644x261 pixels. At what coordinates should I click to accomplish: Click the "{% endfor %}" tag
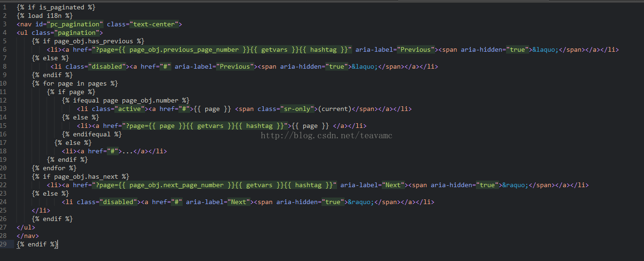54,168
